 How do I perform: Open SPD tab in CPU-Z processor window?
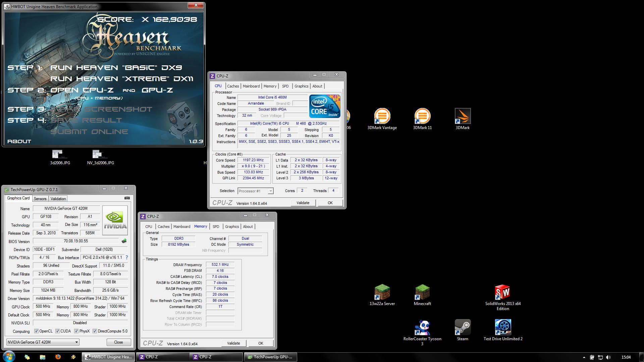(285, 86)
